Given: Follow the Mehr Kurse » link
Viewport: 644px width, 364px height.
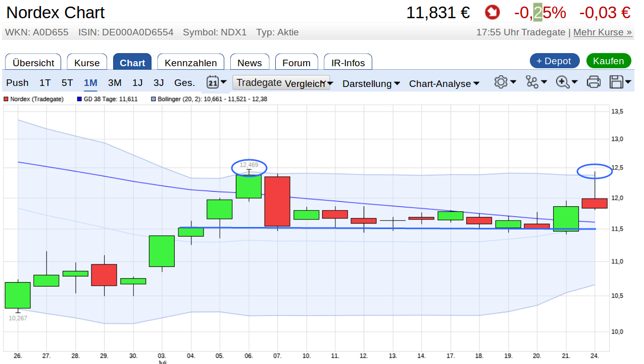Looking at the screenshot, I should pos(603,32).
